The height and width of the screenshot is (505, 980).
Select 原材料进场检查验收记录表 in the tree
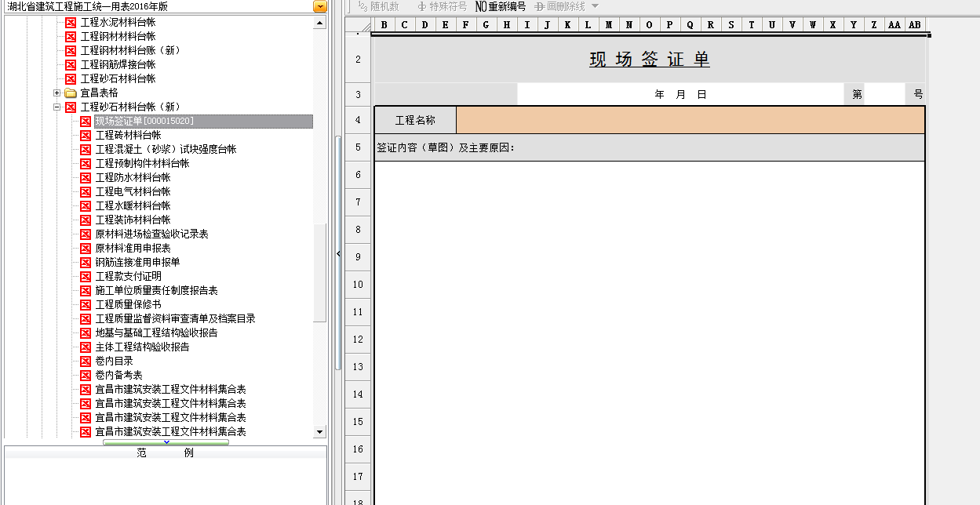151,234
